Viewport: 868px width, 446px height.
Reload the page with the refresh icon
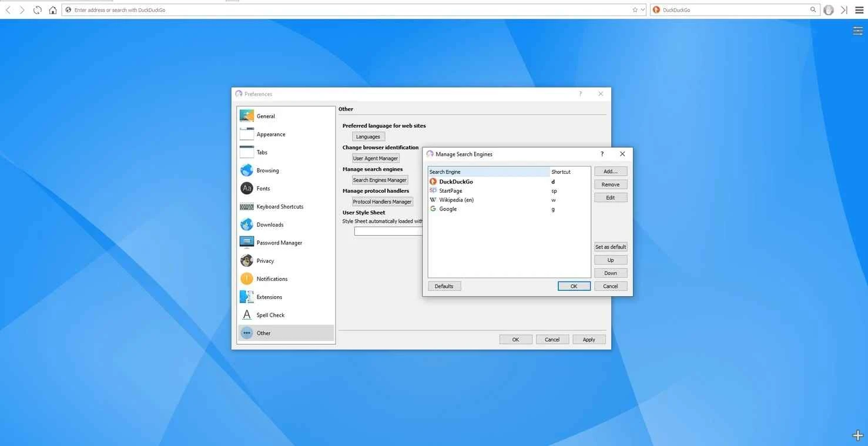(x=38, y=10)
